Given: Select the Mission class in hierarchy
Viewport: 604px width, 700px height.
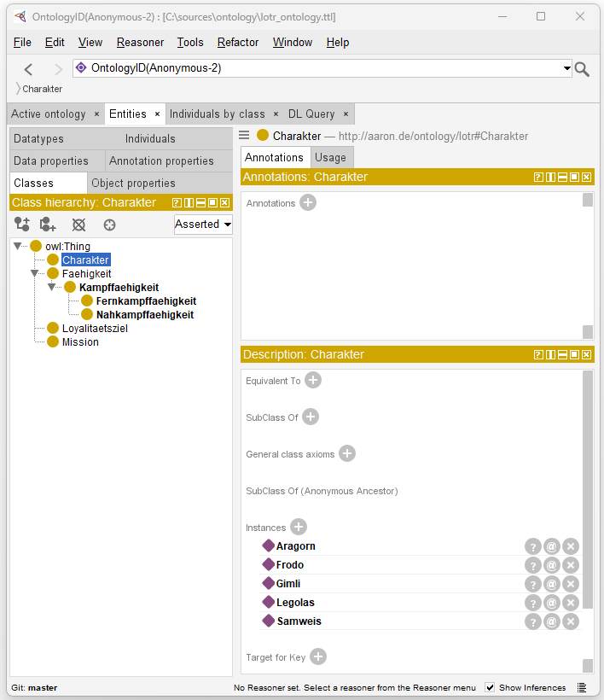Looking at the screenshot, I should click(80, 342).
